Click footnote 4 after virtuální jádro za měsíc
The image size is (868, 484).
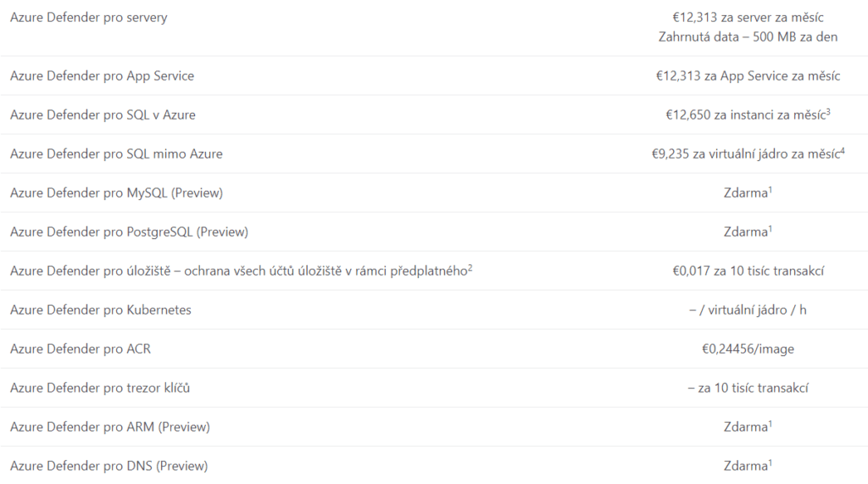tap(843, 151)
